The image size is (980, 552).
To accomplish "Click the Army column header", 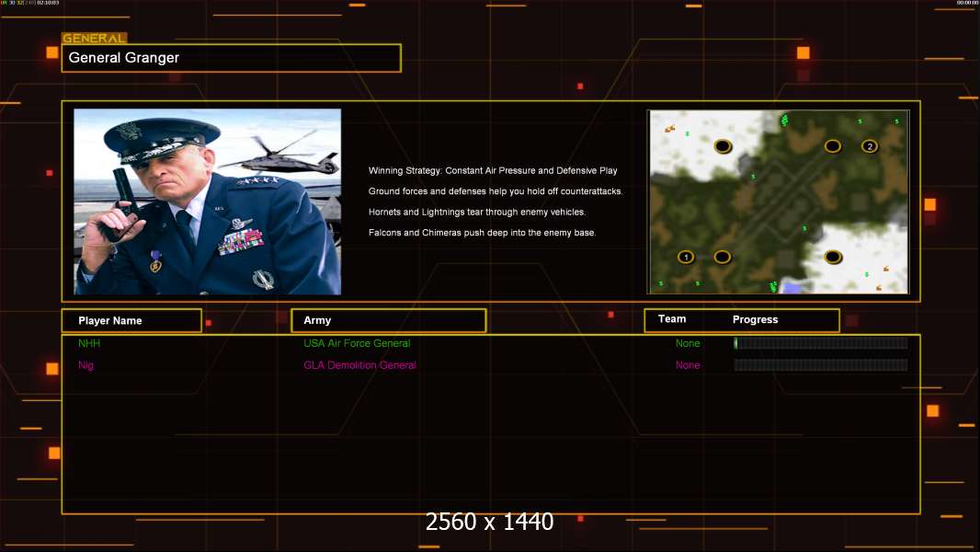I will (x=388, y=320).
